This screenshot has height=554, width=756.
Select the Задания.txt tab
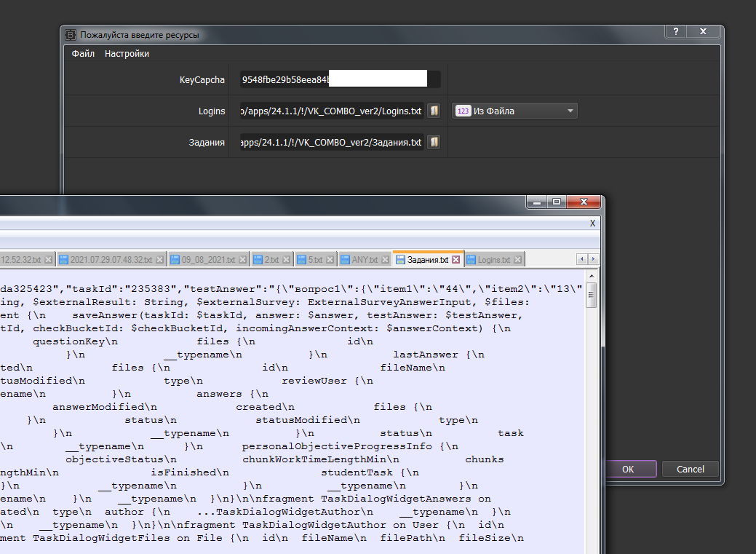click(428, 260)
